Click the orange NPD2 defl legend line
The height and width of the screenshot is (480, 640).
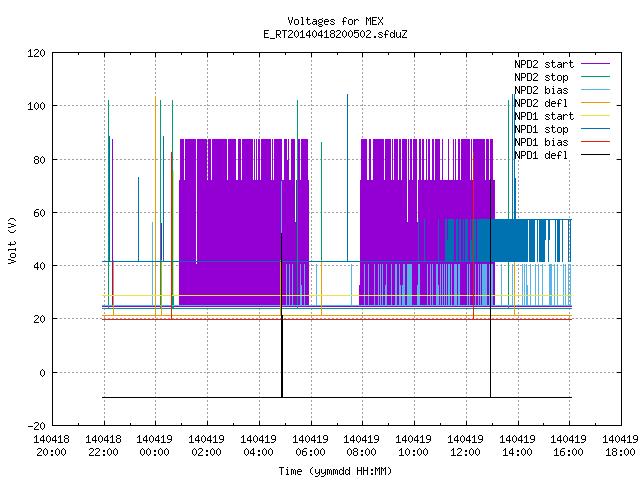pyautogui.click(x=596, y=103)
